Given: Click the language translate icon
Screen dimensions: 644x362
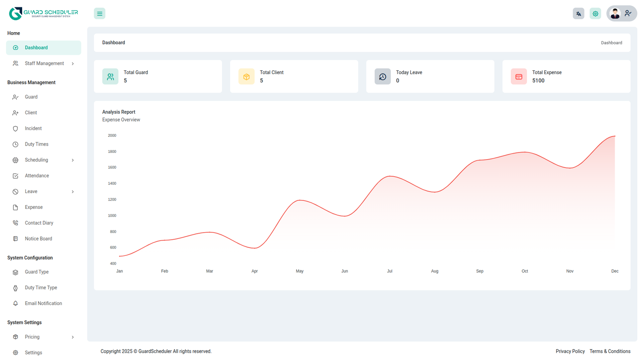Looking at the screenshot, I should tap(578, 14).
